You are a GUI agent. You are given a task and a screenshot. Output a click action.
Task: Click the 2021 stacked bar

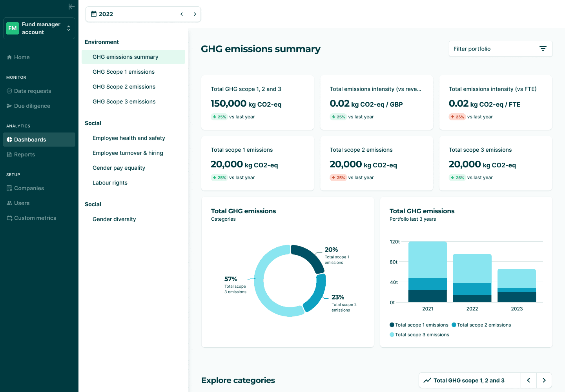coord(428,272)
